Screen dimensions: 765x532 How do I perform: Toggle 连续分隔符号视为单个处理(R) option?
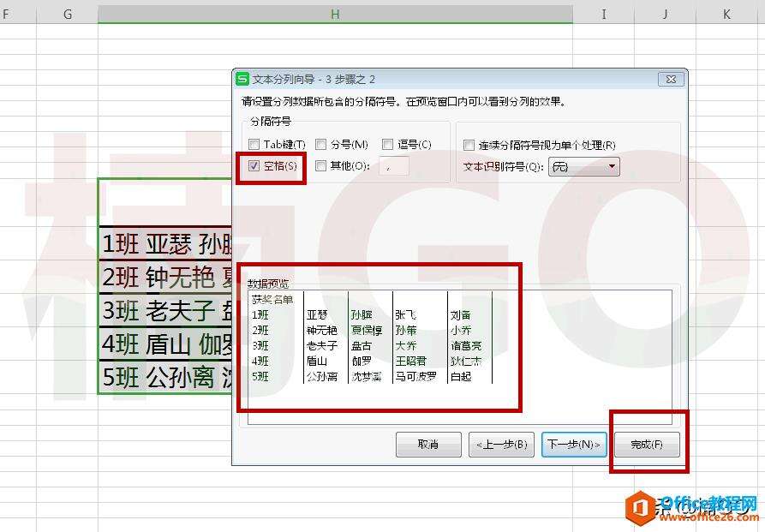click(x=468, y=144)
